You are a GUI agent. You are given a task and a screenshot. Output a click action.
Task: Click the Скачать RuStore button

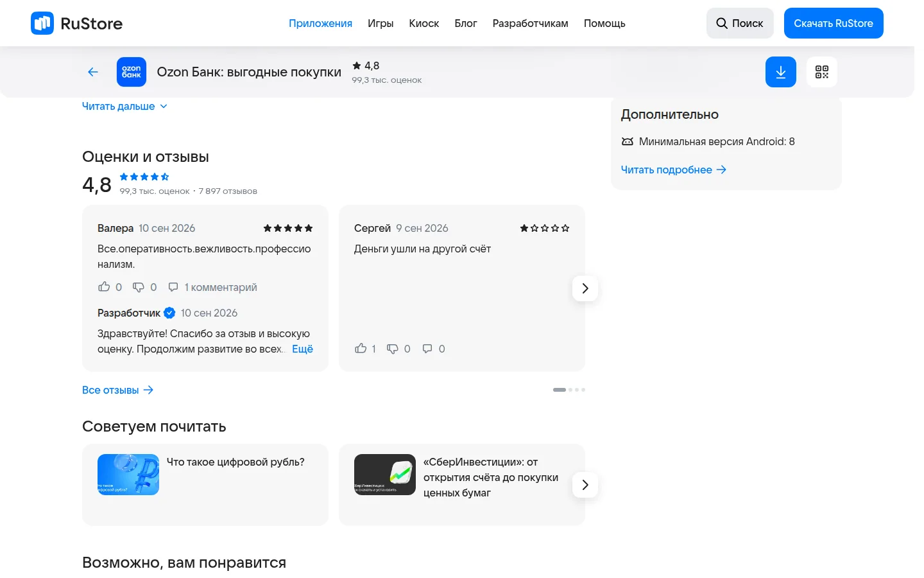coord(834,23)
